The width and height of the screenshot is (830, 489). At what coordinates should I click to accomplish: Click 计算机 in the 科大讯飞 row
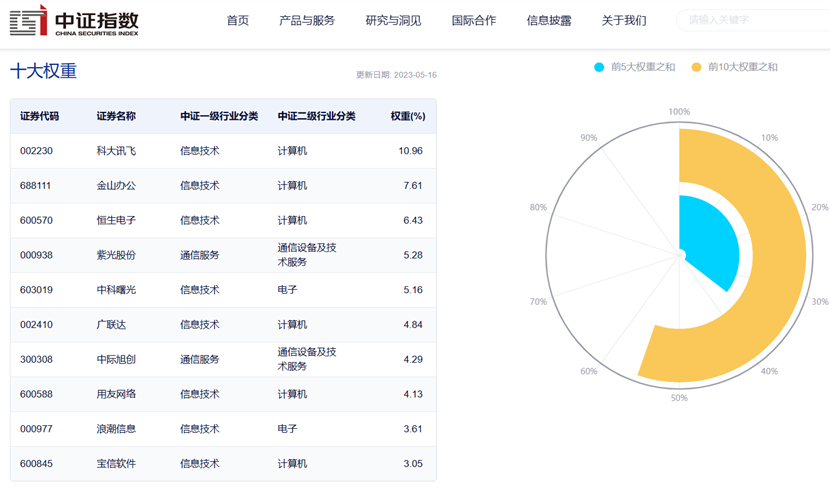tap(292, 151)
